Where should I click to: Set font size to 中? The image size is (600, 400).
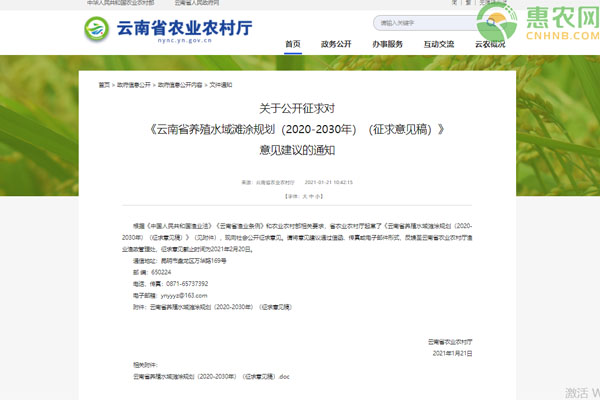311,196
